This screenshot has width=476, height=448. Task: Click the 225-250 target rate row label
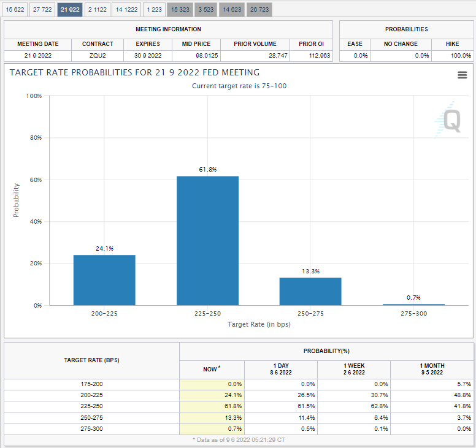[x=91, y=406]
